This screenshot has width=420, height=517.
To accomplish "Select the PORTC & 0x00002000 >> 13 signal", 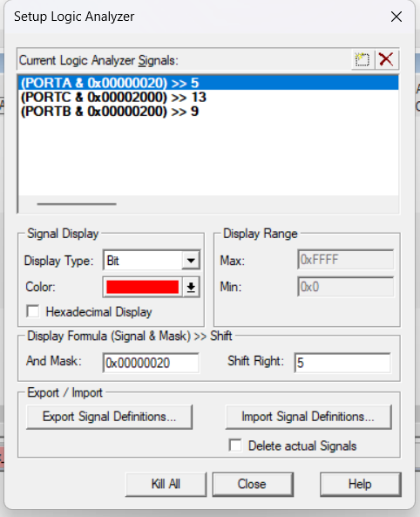I will (208, 98).
